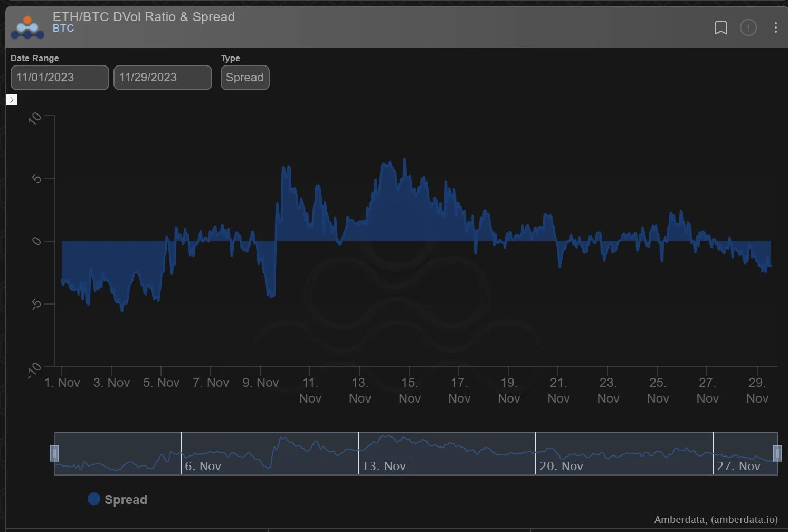Click the blue Spread legend dot
This screenshot has height=532, width=788.
coord(94,499)
